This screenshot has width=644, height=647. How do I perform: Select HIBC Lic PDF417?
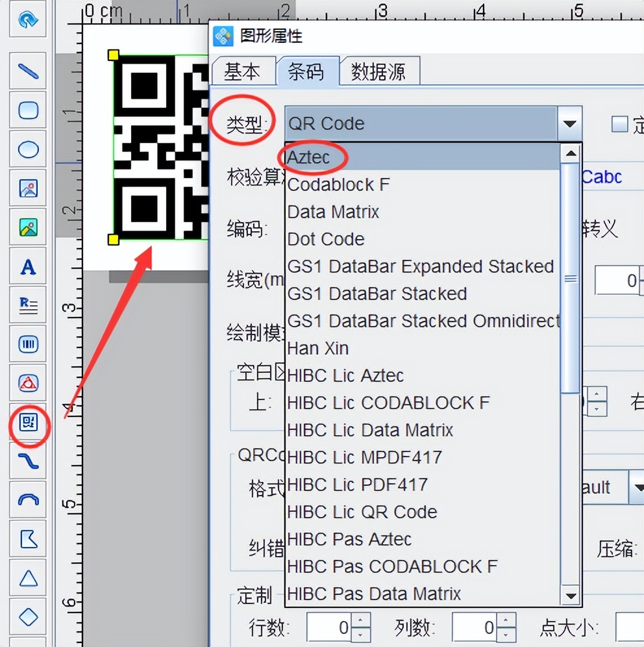pos(423,484)
